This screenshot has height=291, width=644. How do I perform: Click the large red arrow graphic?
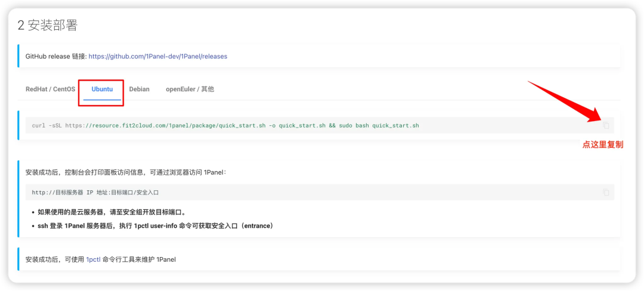pos(566,101)
